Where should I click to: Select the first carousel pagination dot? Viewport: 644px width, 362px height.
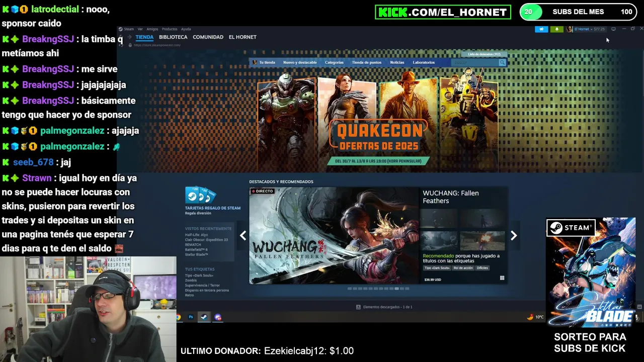click(350, 289)
